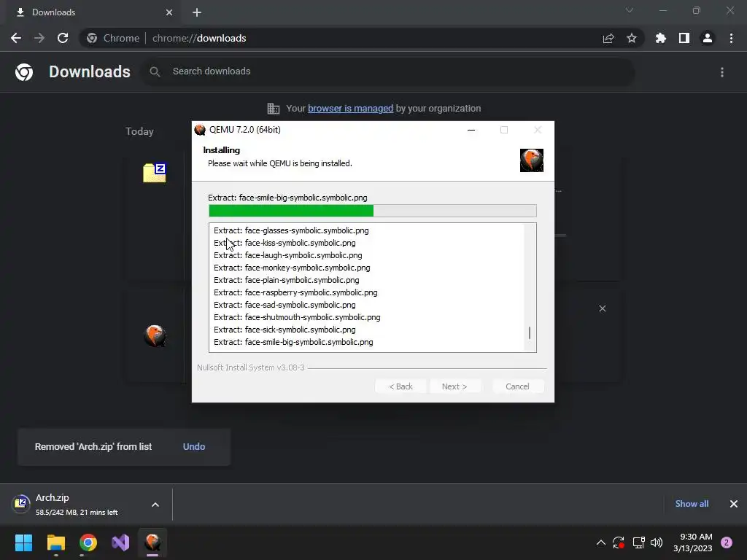Remove QEMU download entry with its X

[x=602, y=308]
